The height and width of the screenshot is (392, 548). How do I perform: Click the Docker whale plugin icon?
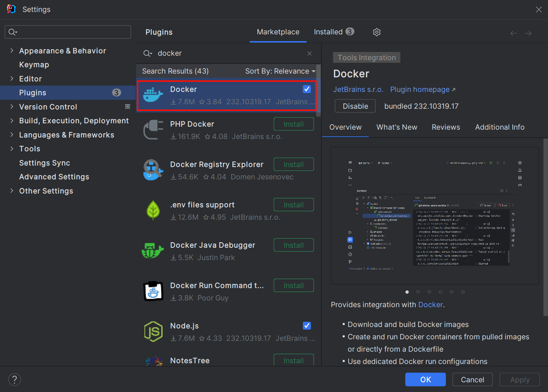pos(153,95)
